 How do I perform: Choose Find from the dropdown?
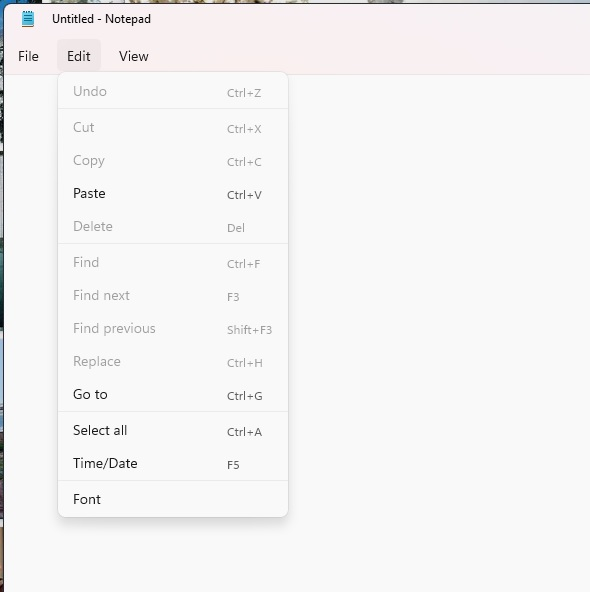click(173, 263)
